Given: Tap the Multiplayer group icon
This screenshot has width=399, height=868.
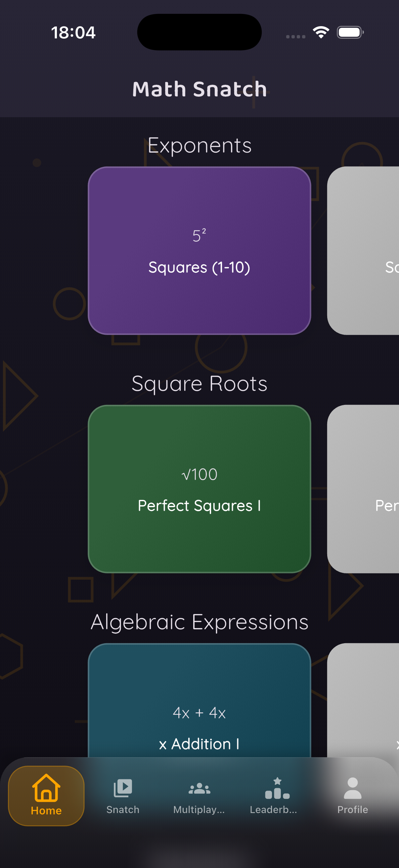Looking at the screenshot, I should [199, 789].
